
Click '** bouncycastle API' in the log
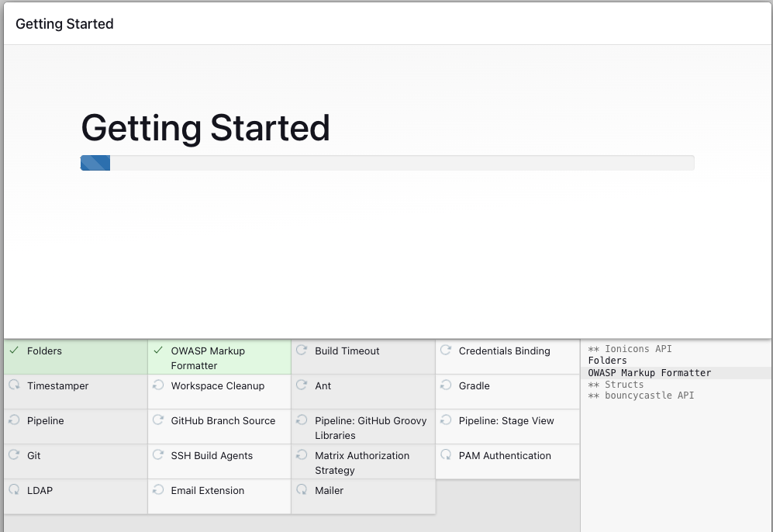pos(640,396)
